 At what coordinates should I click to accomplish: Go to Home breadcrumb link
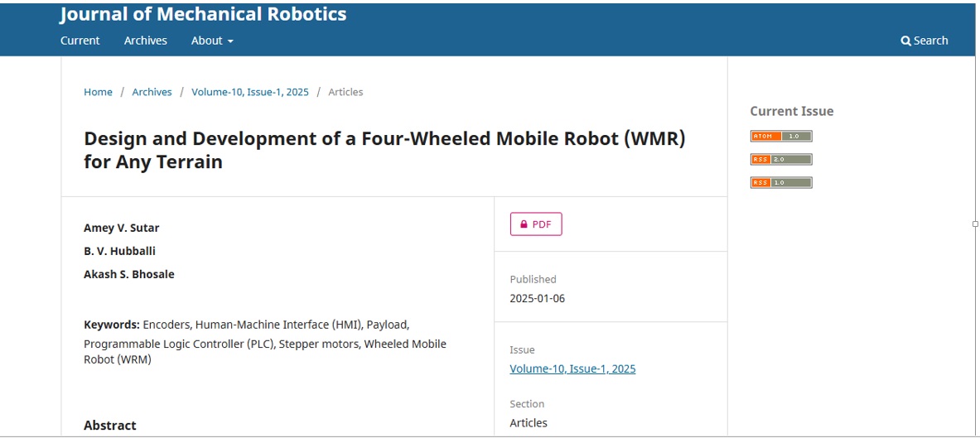(x=98, y=92)
